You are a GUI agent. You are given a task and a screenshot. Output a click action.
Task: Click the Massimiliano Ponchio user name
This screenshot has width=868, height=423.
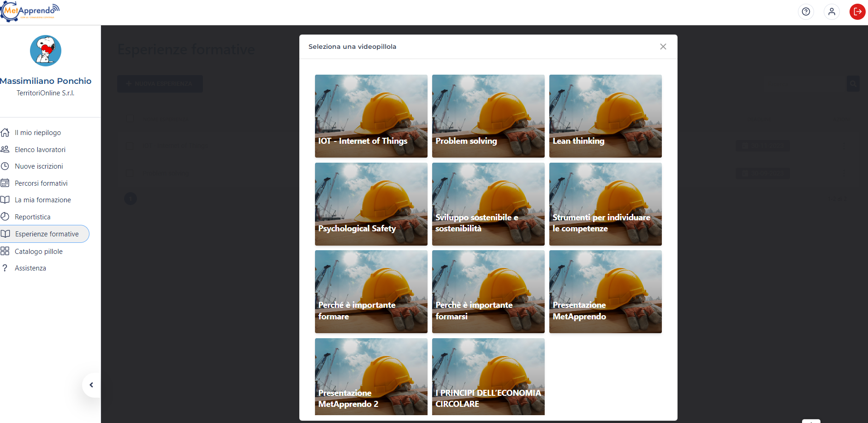pos(46,81)
